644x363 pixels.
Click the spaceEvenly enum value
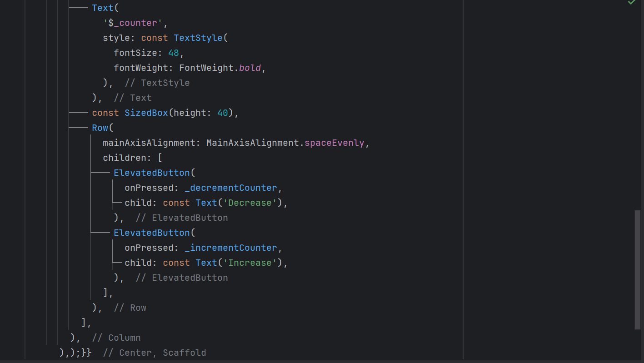[x=334, y=143]
